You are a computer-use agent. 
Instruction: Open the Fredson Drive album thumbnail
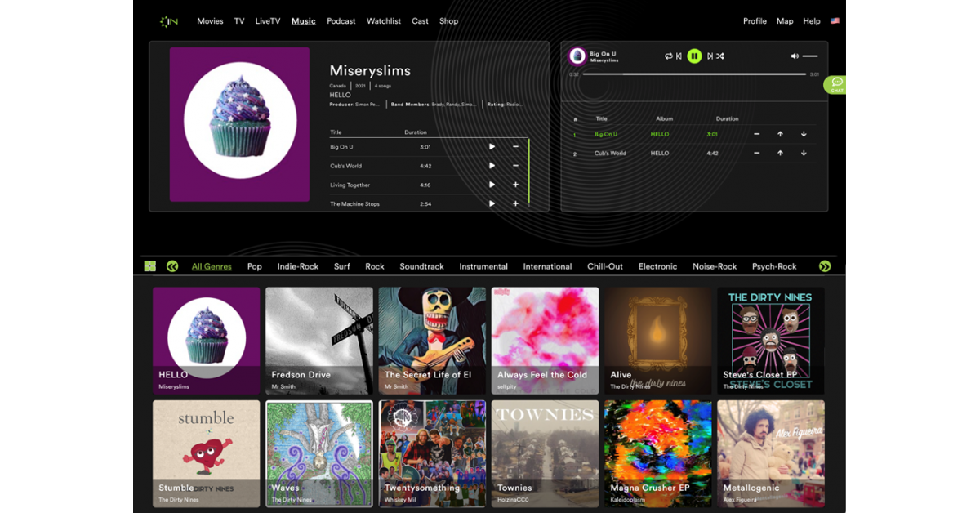318,340
